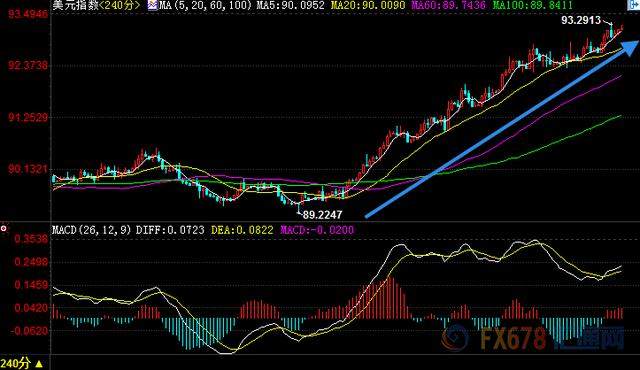The width and height of the screenshot is (640, 370).
Task: Click the 90.1321 price axis label
Action: tap(28, 169)
